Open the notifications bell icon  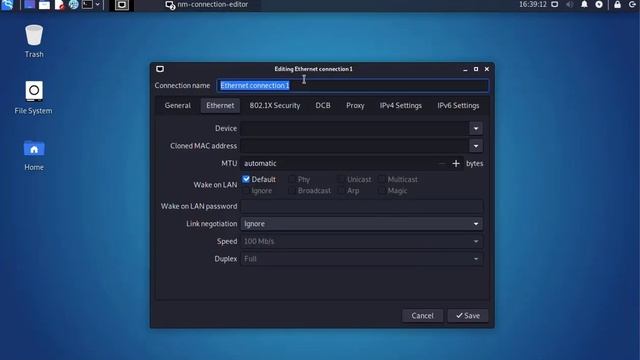point(584,4)
